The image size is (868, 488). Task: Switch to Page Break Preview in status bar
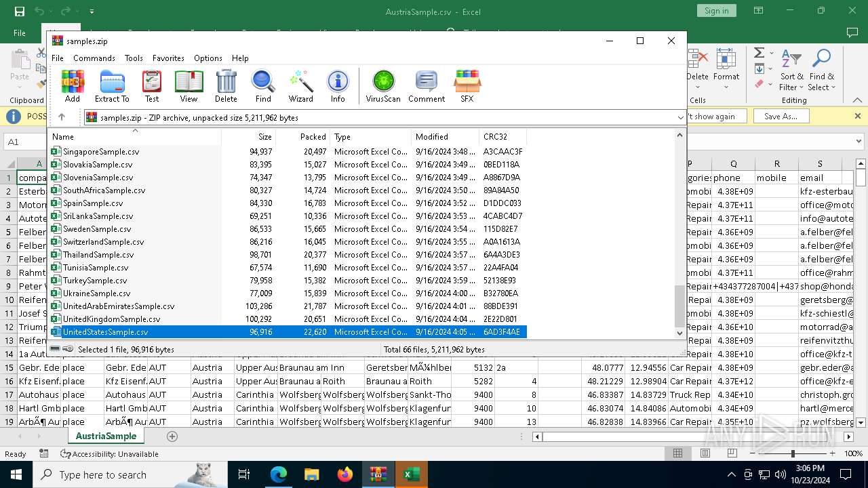pos(732,453)
